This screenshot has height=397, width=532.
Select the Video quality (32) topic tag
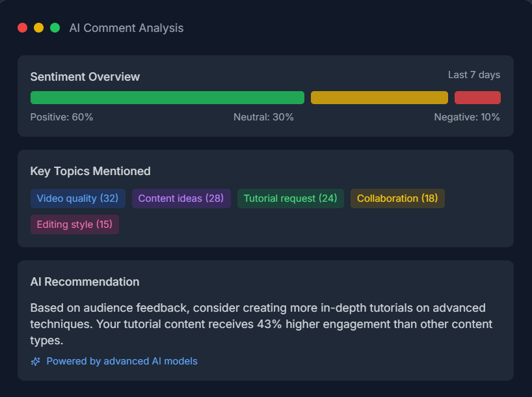point(77,198)
